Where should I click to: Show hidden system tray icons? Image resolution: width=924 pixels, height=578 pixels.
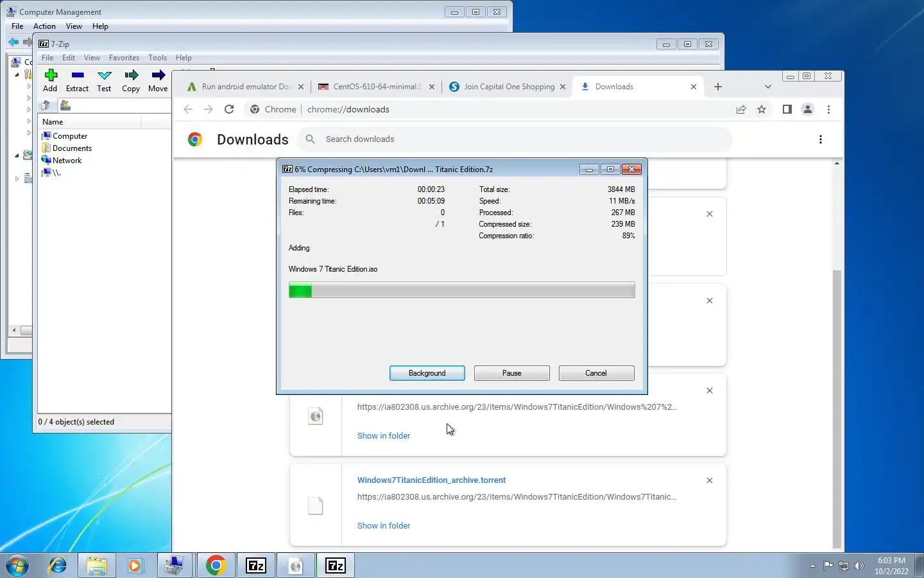(x=812, y=566)
